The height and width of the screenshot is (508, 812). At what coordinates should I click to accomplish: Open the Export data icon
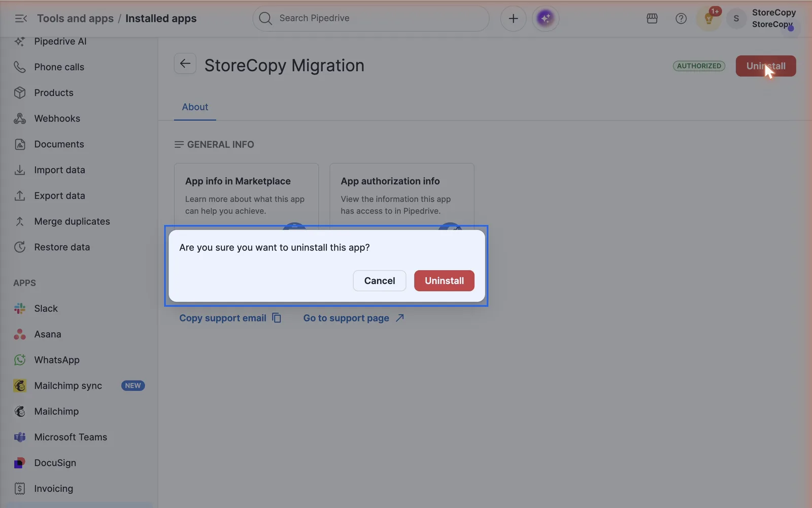pyautogui.click(x=20, y=196)
